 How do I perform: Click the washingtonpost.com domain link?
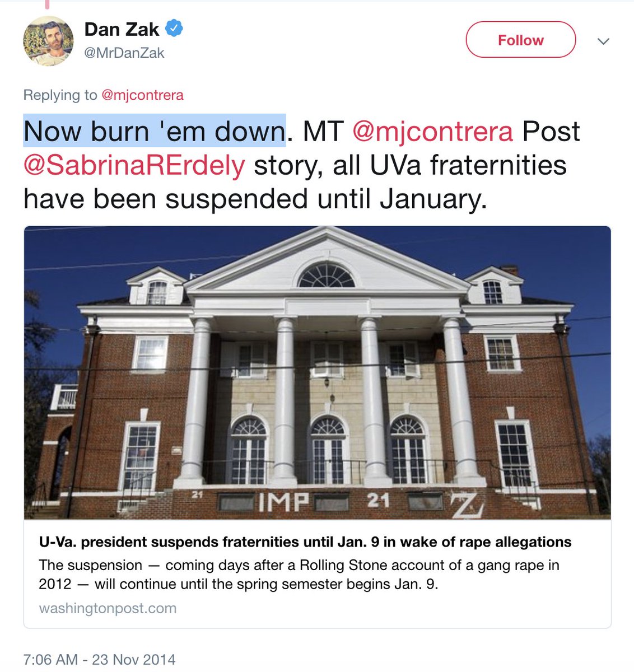pyautogui.click(x=108, y=608)
